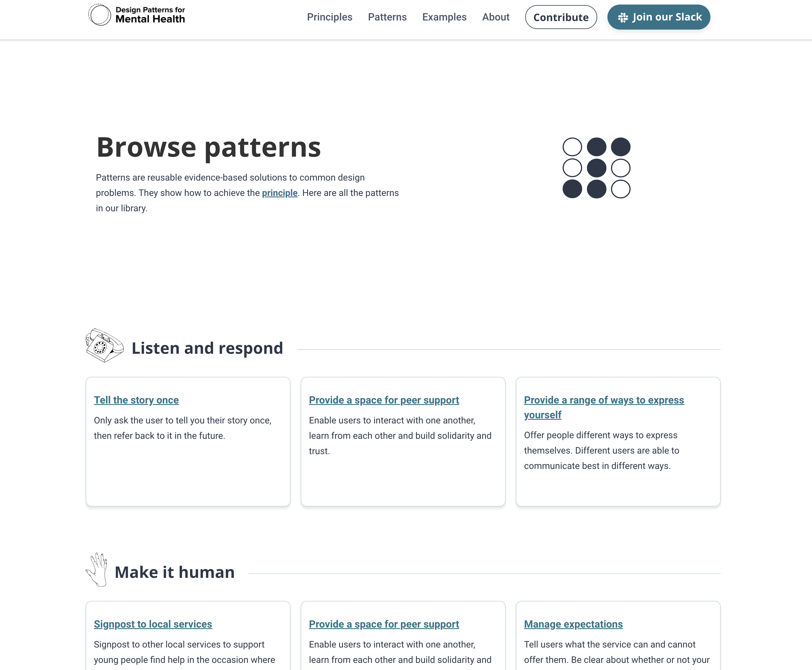812x670 pixels.
Task: Toggle the bottom-center filled dark circle
Action: pos(596,189)
